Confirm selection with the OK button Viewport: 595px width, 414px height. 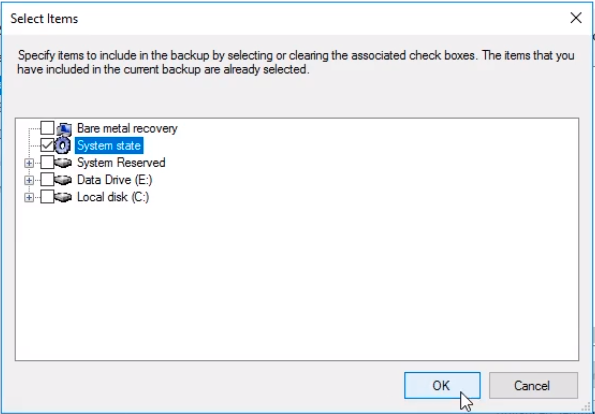coord(442,386)
